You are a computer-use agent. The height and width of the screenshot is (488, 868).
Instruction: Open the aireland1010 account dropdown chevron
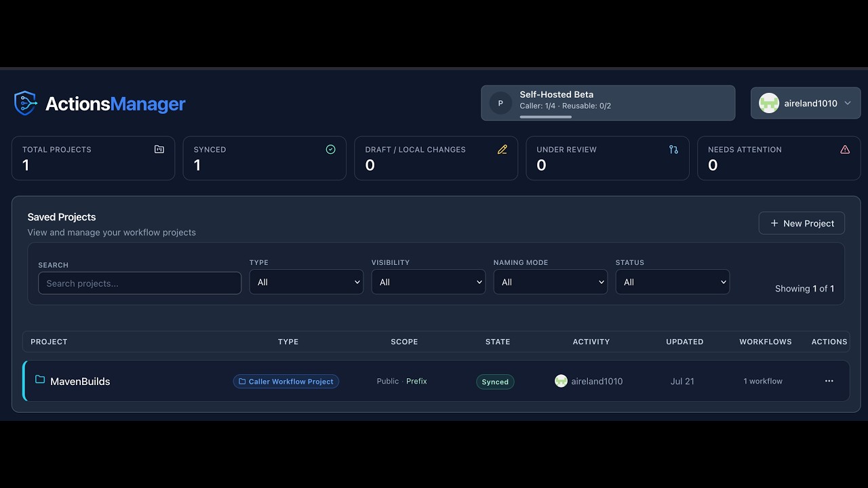(848, 103)
